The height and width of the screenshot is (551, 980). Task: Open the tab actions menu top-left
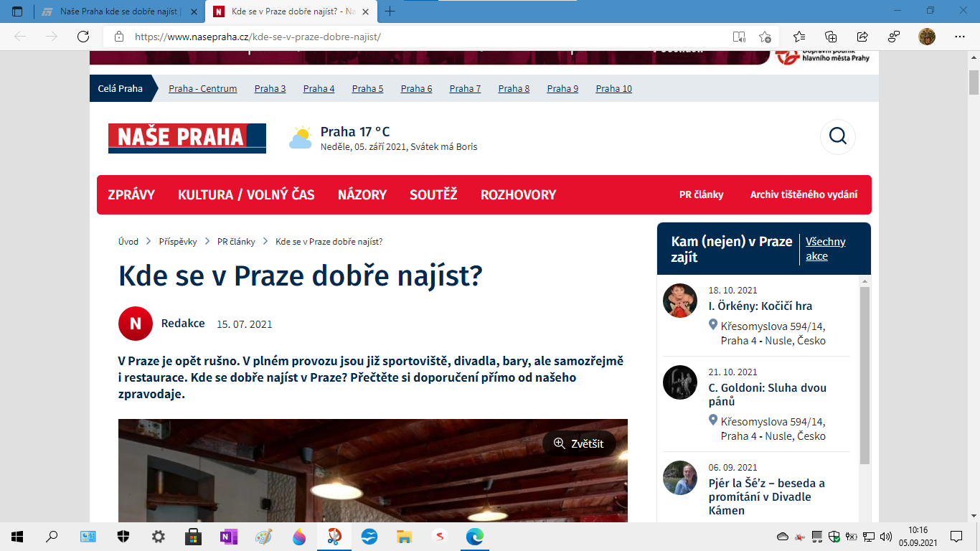16,11
